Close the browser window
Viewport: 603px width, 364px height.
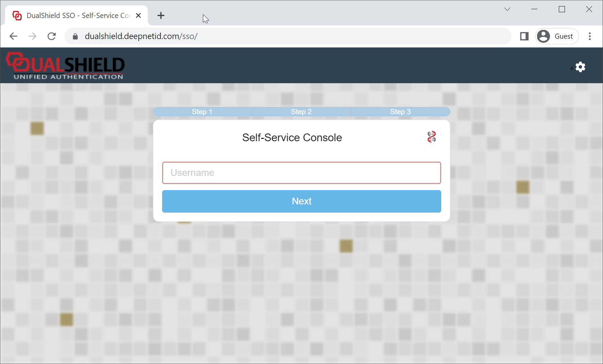(x=589, y=9)
